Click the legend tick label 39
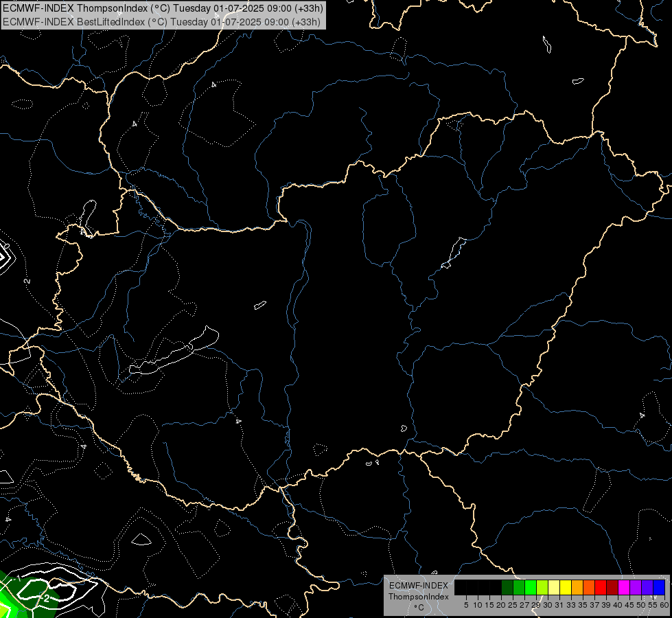The height and width of the screenshot is (618, 672). point(606,605)
